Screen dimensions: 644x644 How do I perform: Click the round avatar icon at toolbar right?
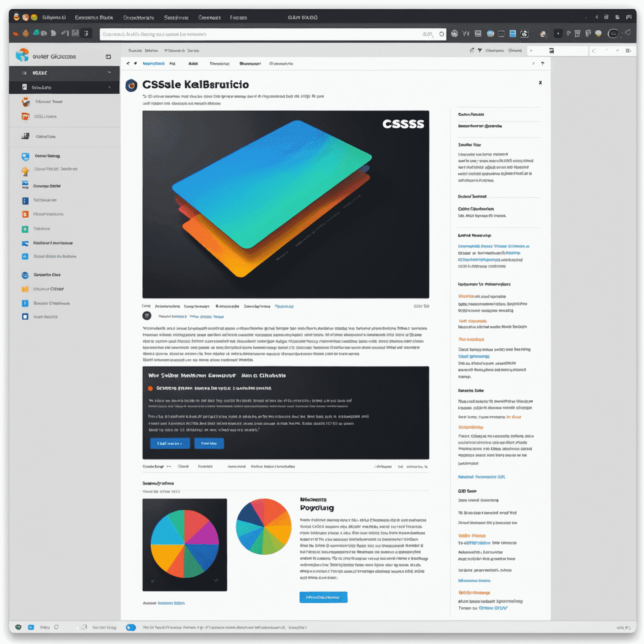click(x=613, y=34)
